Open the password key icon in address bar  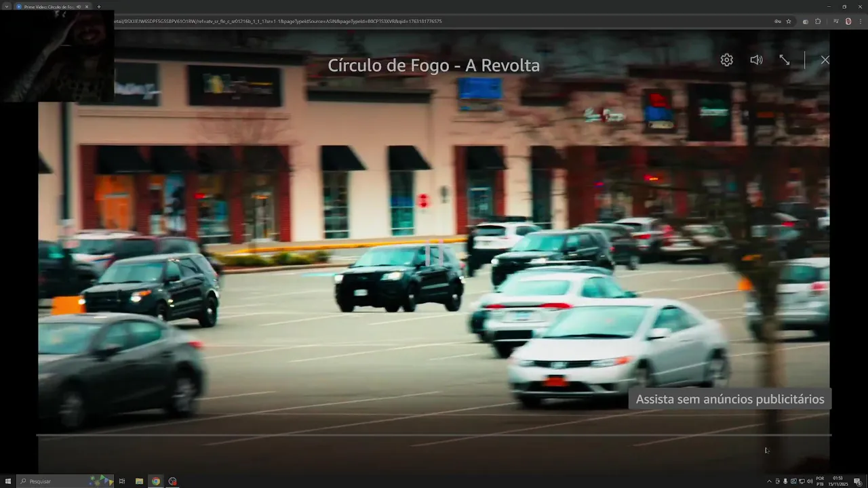[778, 21]
